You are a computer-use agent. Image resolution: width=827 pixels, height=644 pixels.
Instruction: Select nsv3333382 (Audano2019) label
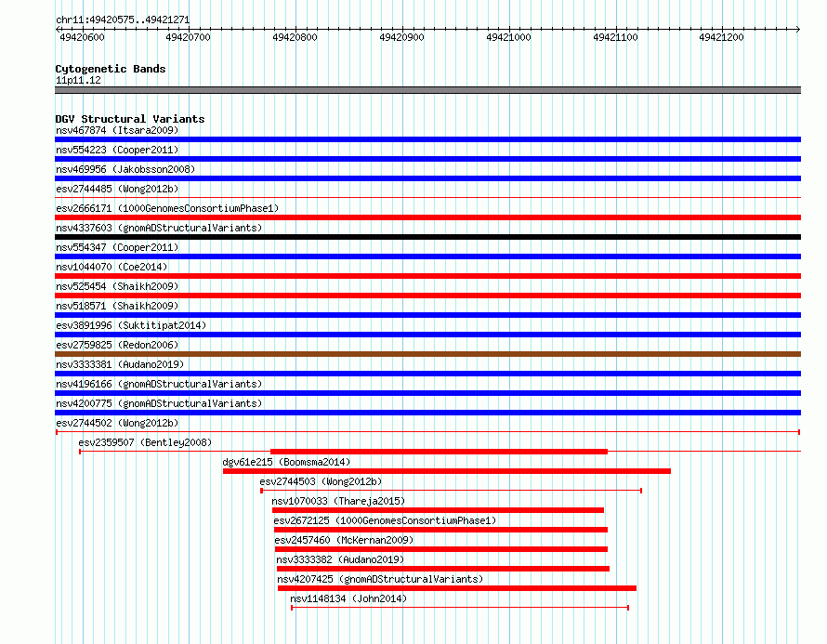340,559
